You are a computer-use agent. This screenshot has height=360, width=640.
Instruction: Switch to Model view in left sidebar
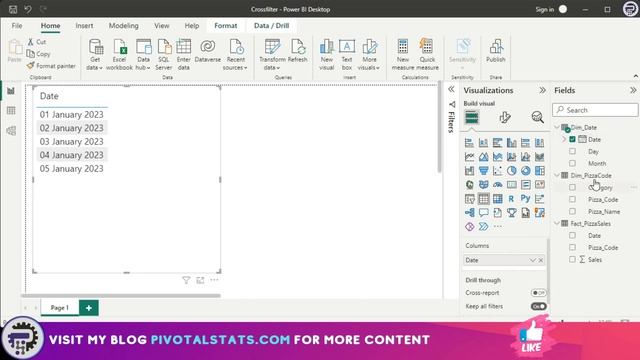tap(11, 131)
